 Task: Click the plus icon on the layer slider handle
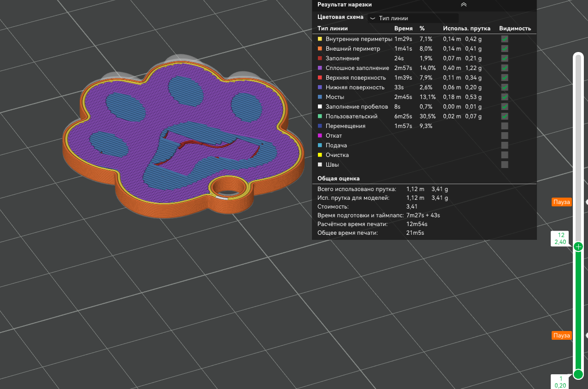[x=578, y=247]
